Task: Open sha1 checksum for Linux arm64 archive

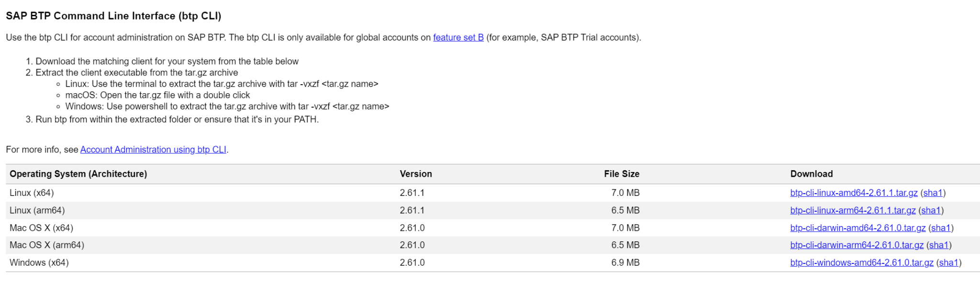Action: coord(931,211)
